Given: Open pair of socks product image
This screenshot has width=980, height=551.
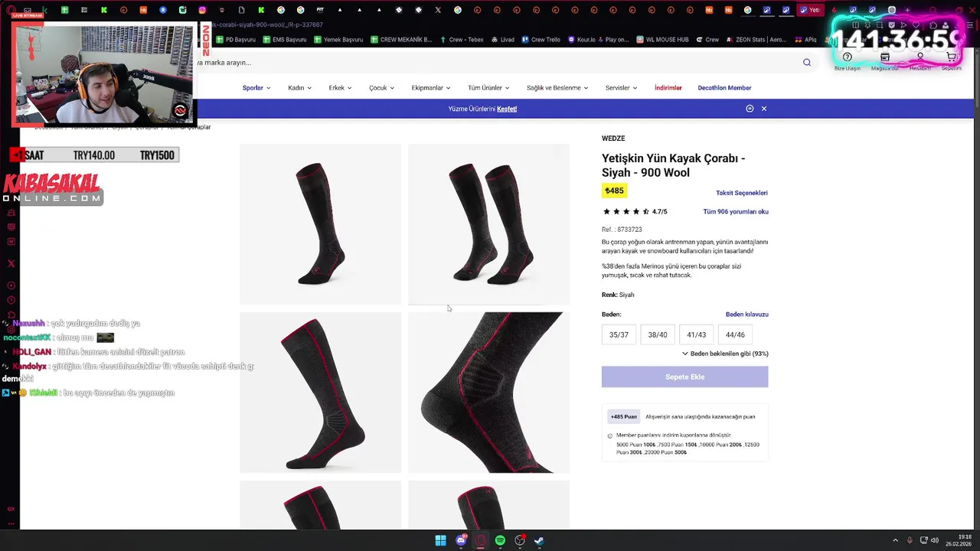Looking at the screenshot, I should tap(488, 224).
